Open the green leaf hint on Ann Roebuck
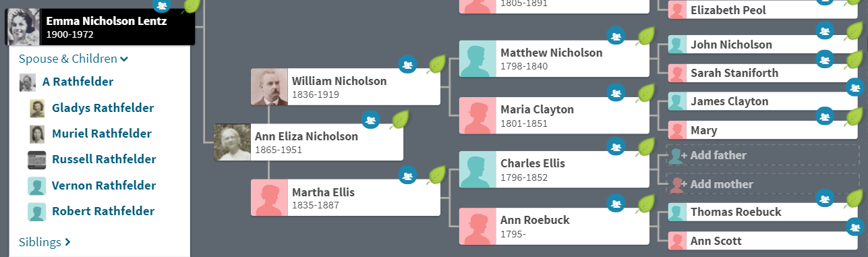The width and height of the screenshot is (868, 257). [x=647, y=204]
